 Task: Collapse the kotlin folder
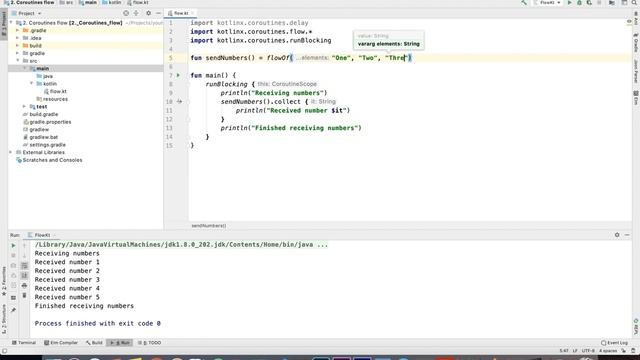point(31,83)
